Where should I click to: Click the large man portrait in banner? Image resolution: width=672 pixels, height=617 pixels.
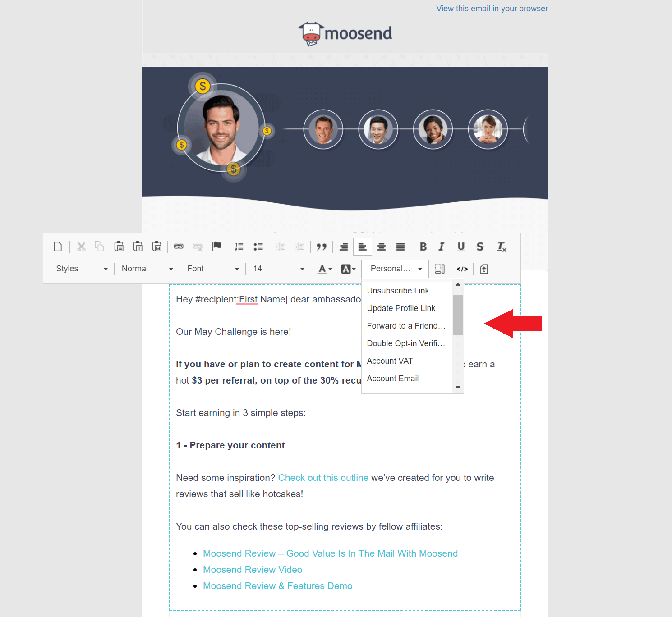[x=221, y=128]
